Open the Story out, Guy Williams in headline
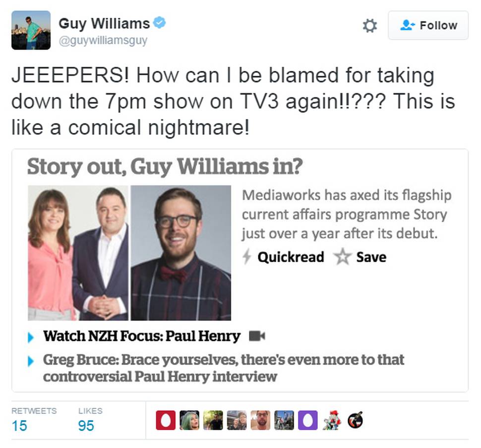 [x=165, y=167]
